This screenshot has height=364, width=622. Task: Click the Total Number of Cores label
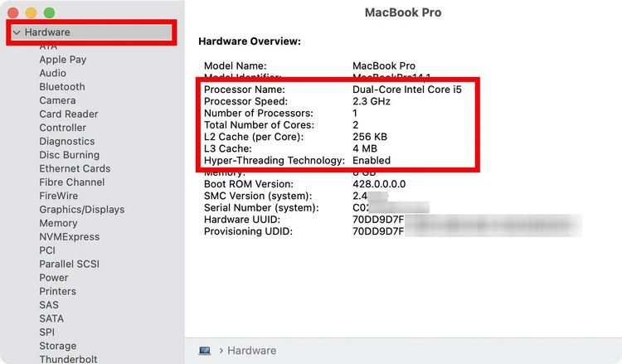point(259,125)
